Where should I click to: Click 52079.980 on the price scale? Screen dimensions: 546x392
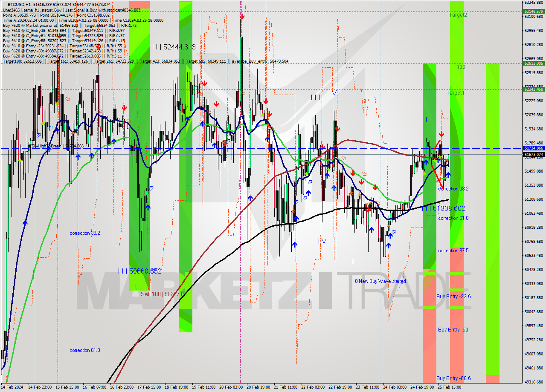(534, 115)
